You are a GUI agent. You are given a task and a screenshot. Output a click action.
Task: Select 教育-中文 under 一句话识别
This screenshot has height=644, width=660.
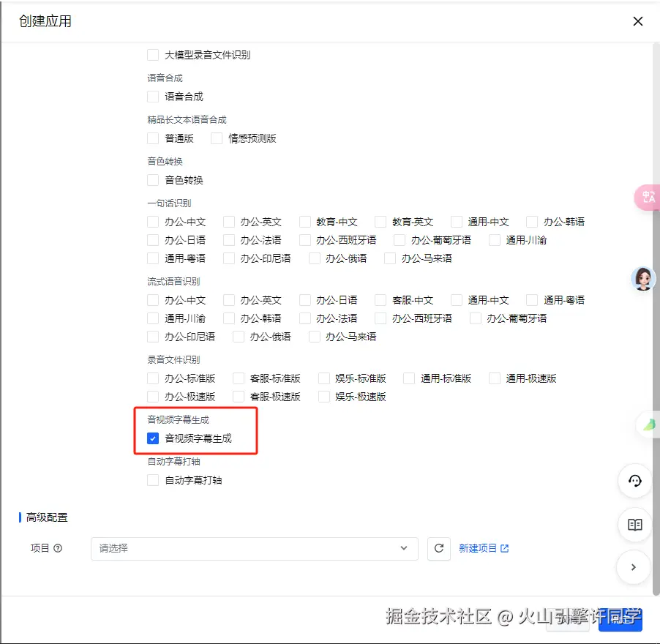[x=304, y=222]
